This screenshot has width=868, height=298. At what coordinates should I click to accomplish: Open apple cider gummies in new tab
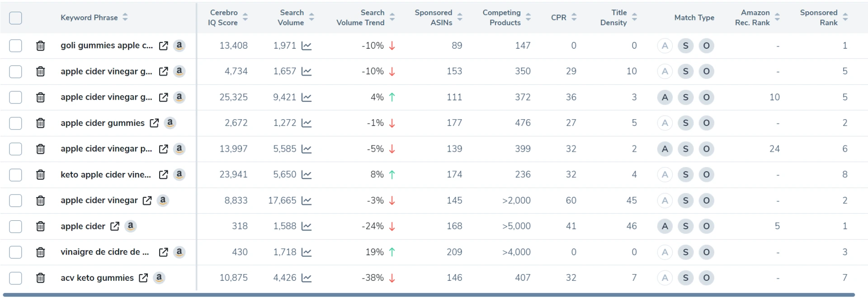click(154, 123)
